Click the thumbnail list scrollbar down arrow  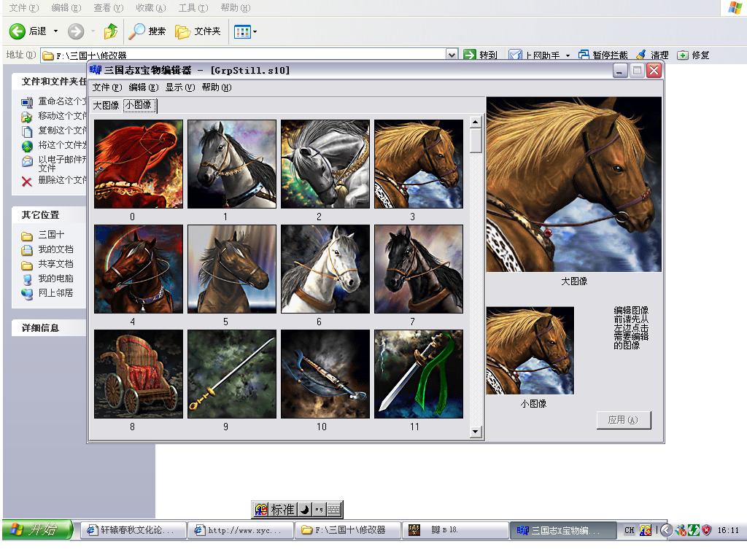click(476, 432)
